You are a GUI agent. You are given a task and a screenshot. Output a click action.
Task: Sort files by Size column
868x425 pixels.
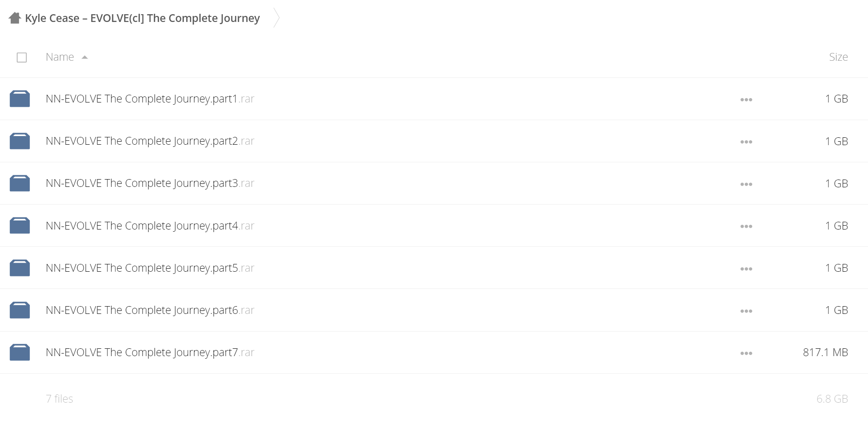pos(838,57)
